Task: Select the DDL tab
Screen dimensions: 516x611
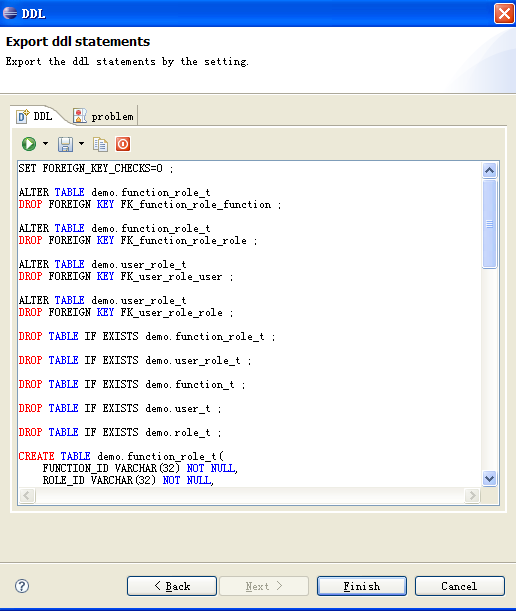Action: click(35, 116)
